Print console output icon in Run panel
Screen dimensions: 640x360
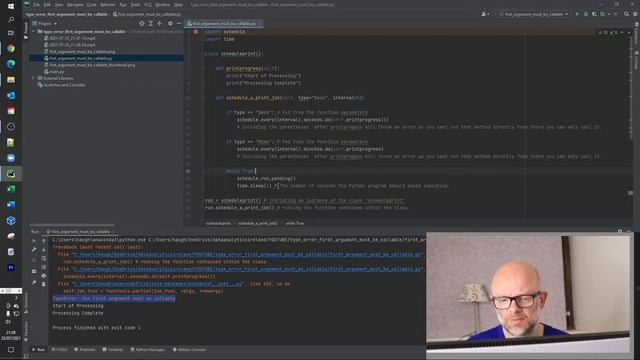(x=44, y=276)
